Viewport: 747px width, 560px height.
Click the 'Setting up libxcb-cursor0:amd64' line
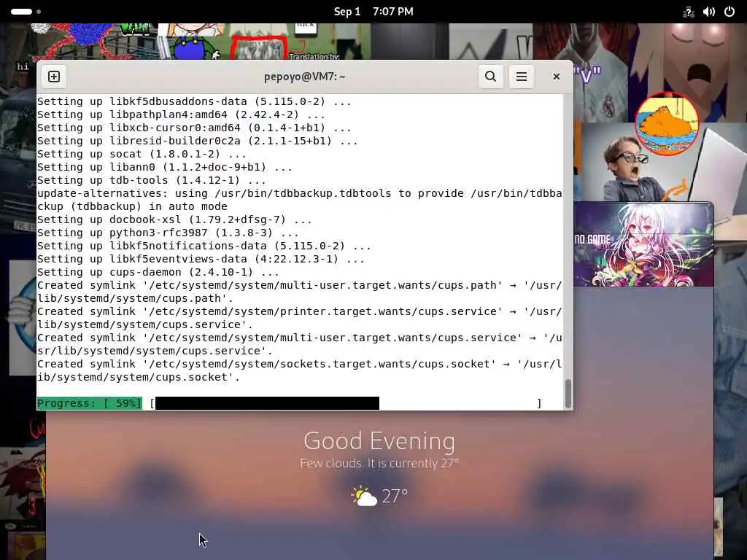pyautogui.click(x=194, y=128)
